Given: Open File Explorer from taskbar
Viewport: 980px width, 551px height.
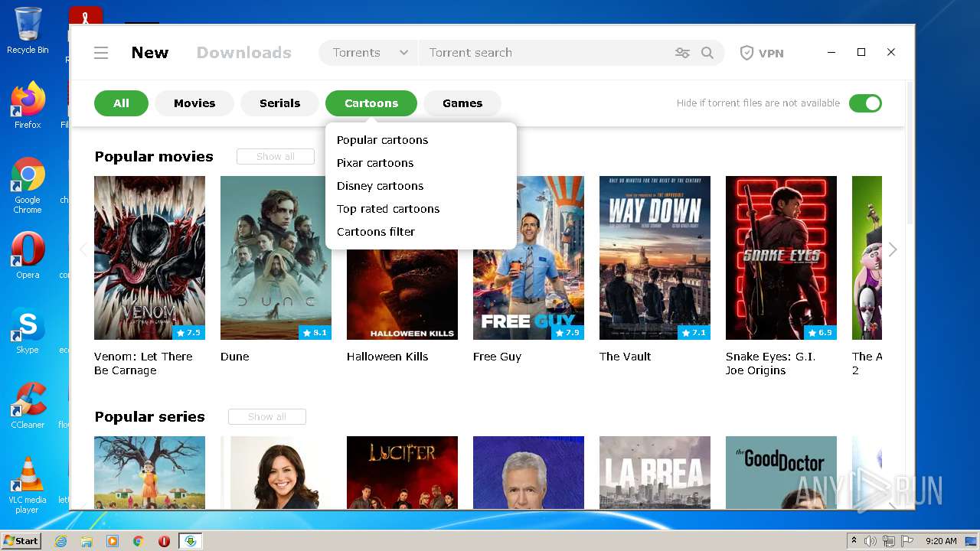Looking at the screenshot, I should click(x=87, y=541).
